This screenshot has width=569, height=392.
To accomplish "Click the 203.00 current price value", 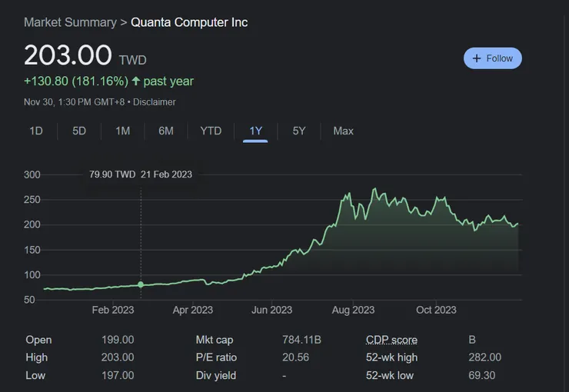I will click(x=68, y=56).
